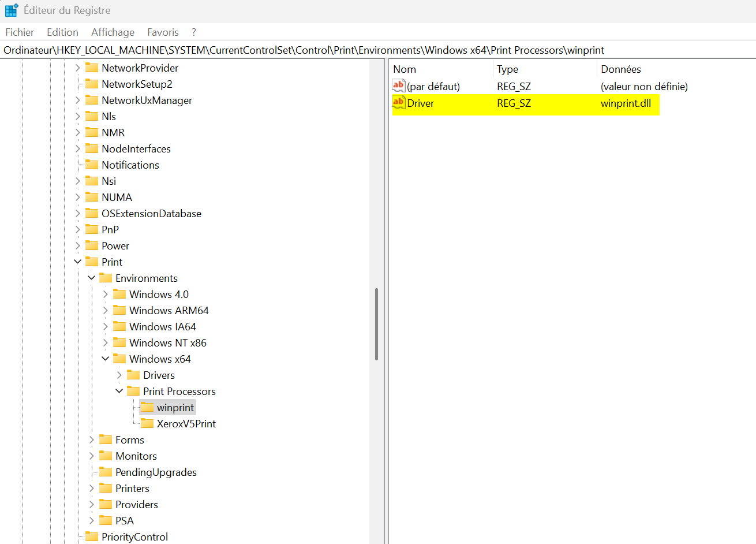Screen dimensions: 756x544
Task: Expand the Printers key
Action: (91, 489)
